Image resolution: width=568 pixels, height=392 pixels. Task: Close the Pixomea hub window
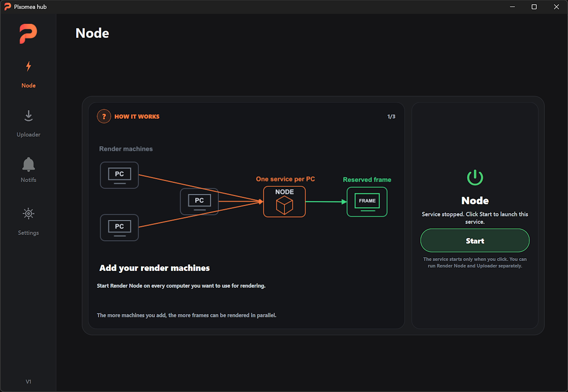[x=557, y=7]
